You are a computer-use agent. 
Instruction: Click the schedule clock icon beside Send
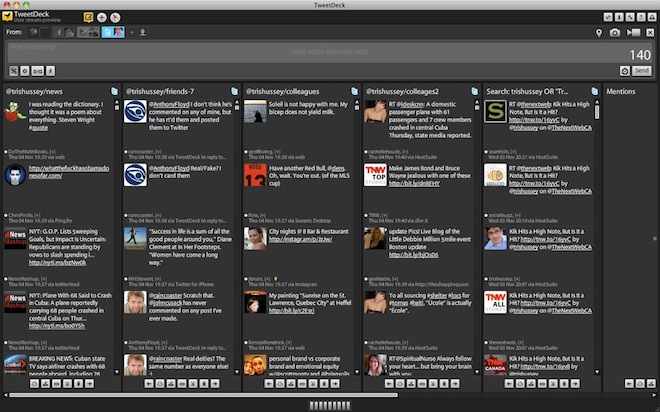[625, 71]
